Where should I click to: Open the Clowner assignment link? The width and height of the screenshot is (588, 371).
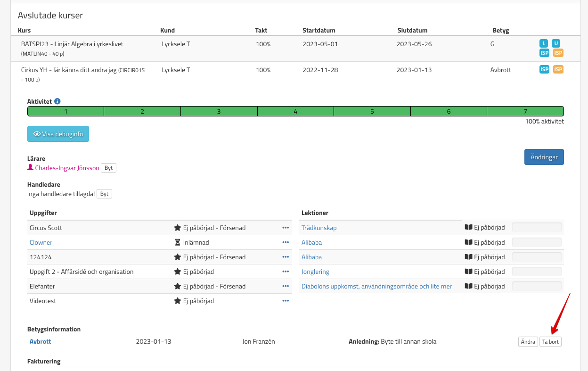(41, 242)
